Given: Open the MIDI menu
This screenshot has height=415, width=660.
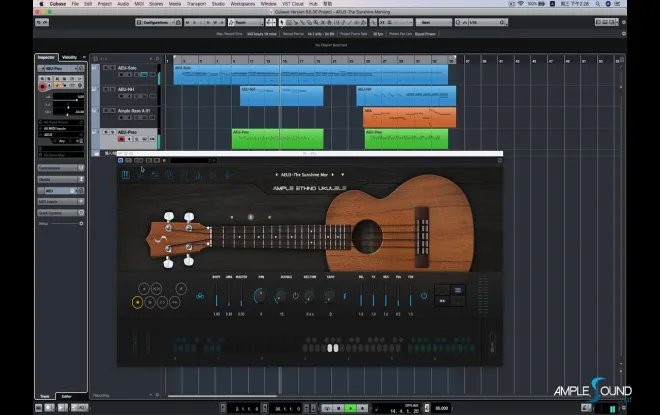Looking at the screenshot, I should coord(139,4).
